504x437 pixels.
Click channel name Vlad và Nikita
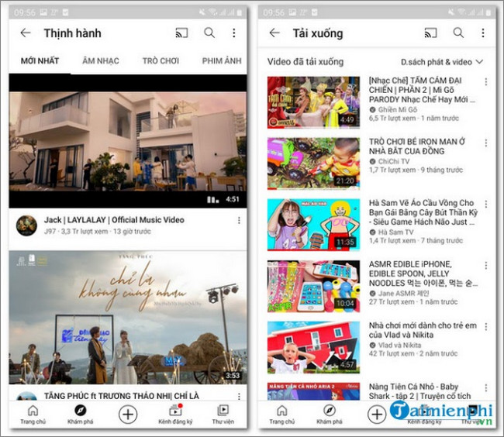click(x=399, y=345)
